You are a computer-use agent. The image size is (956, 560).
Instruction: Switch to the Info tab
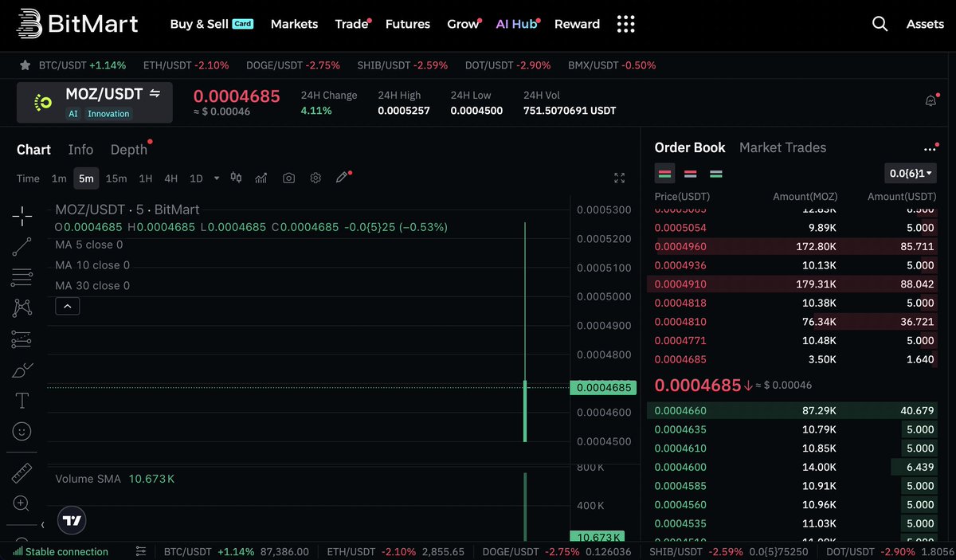[x=80, y=150]
